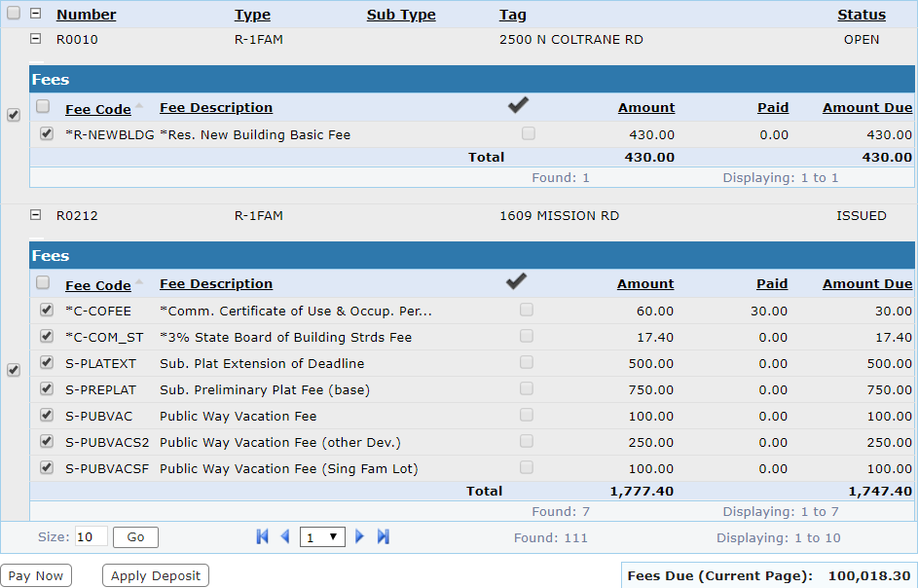
Task: Click the page Size input field
Action: (91, 536)
